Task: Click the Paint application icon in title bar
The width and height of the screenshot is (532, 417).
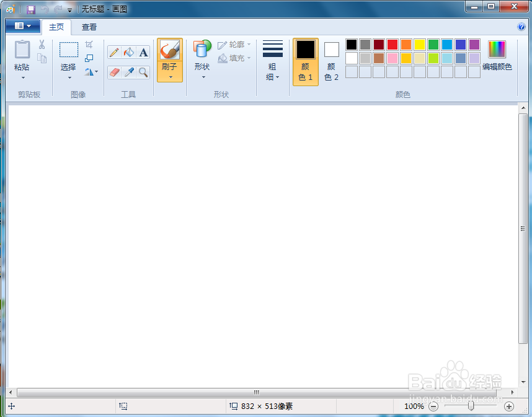Action: [11, 9]
